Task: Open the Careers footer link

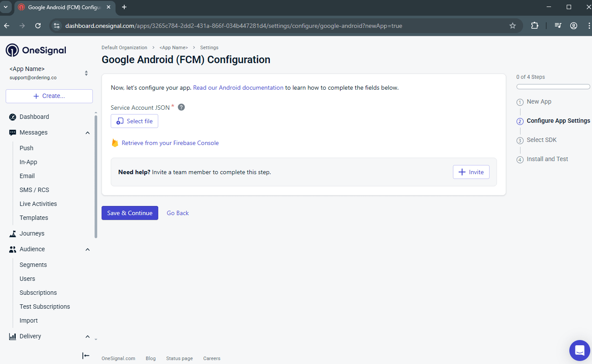Action: [x=212, y=358]
